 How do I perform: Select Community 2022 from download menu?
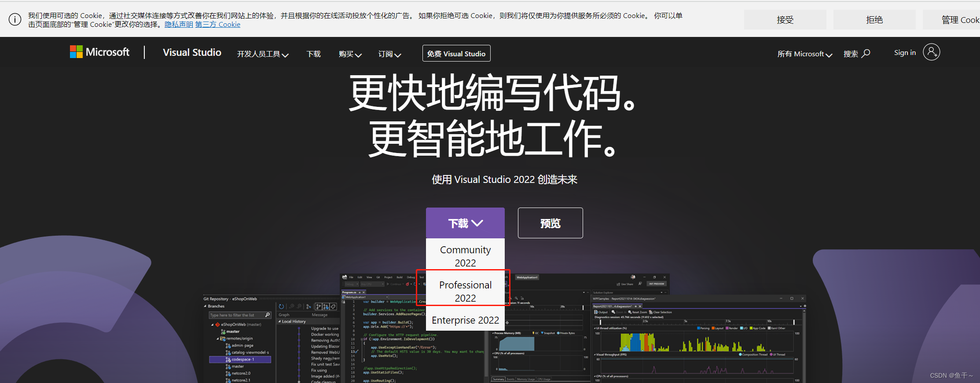pyautogui.click(x=465, y=256)
